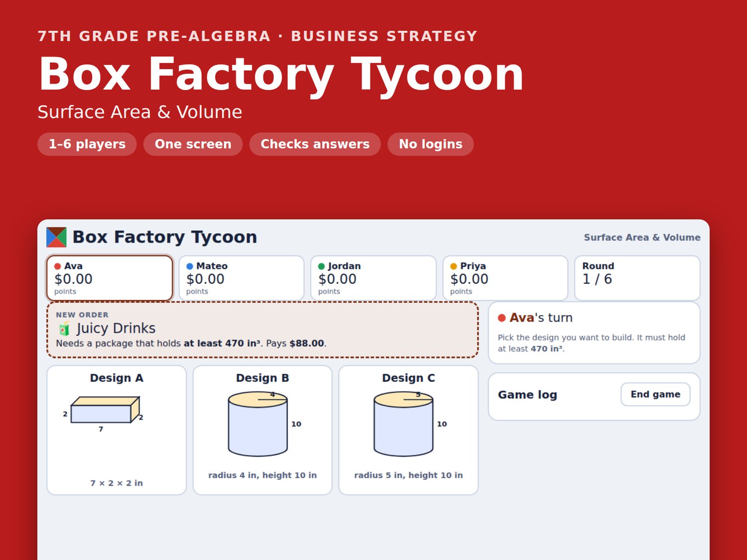Viewport: 747px width, 560px height.
Task: Click the juice box icon beside Juicy Drinks
Action: (64, 329)
